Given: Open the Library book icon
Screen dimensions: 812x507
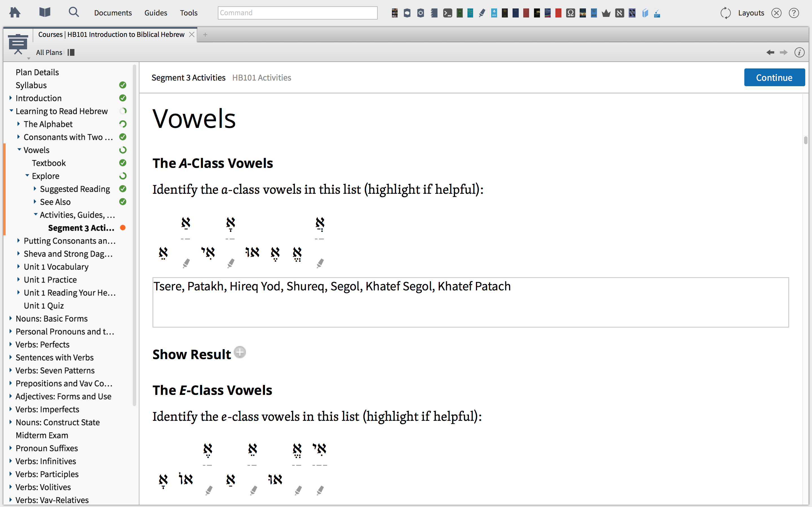Looking at the screenshot, I should click(45, 13).
